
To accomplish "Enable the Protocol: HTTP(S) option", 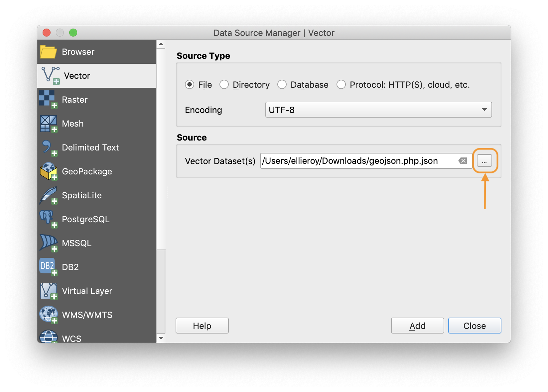I will pyautogui.click(x=341, y=85).
